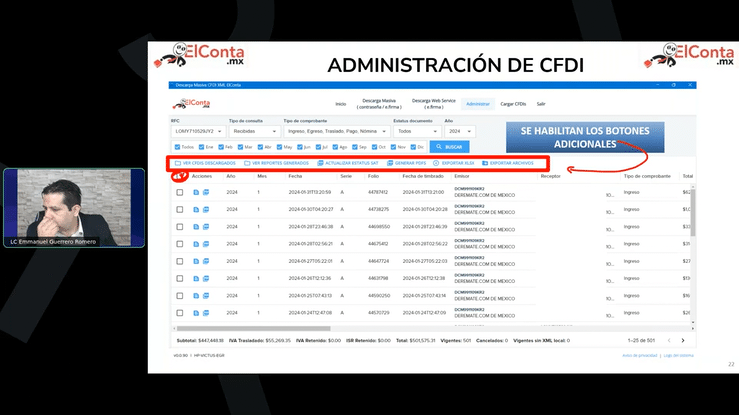Click Generar PDFs icon
Image resolution: width=739 pixels, height=415 pixels.
click(x=390, y=163)
